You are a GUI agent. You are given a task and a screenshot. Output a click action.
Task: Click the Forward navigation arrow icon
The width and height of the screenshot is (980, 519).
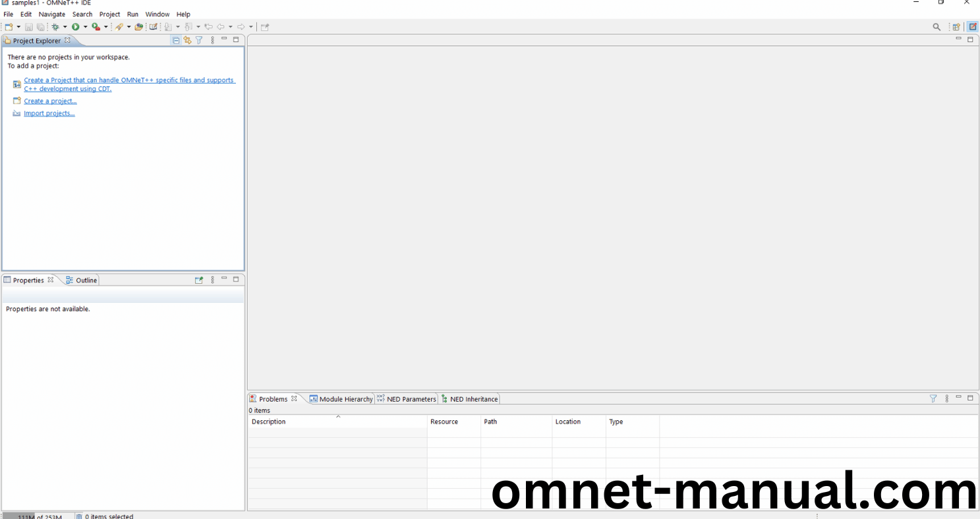pyautogui.click(x=241, y=27)
